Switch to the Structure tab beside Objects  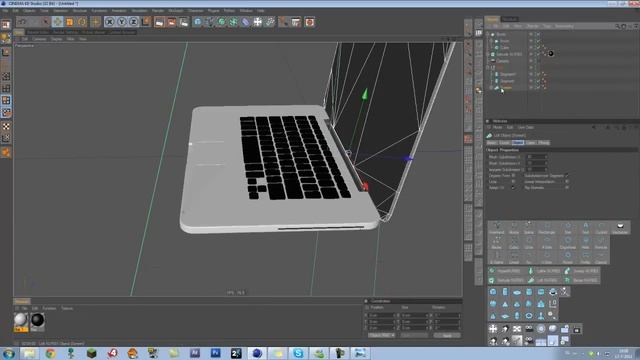tap(509, 19)
